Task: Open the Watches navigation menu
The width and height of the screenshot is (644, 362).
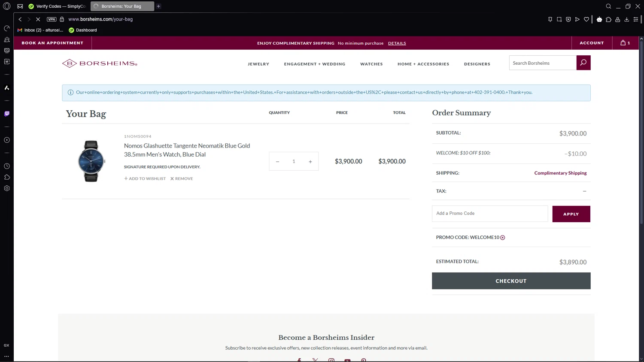Action: (x=371, y=64)
